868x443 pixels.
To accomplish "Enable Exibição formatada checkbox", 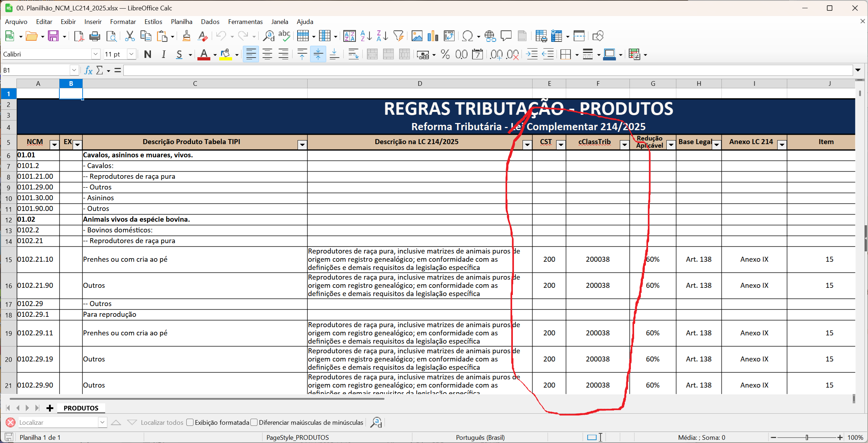I will click(190, 423).
